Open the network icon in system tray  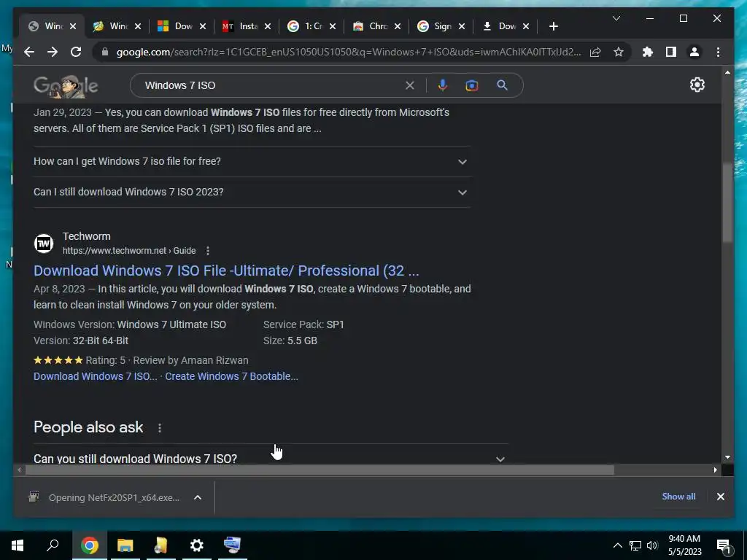pyautogui.click(x=635, y=545)
